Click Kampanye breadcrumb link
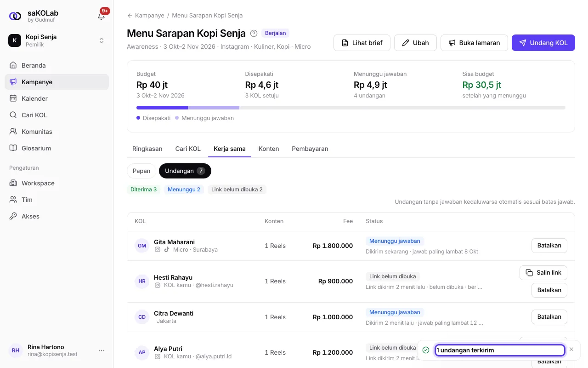This screenshot has width=588, height=368. point(149,15)
